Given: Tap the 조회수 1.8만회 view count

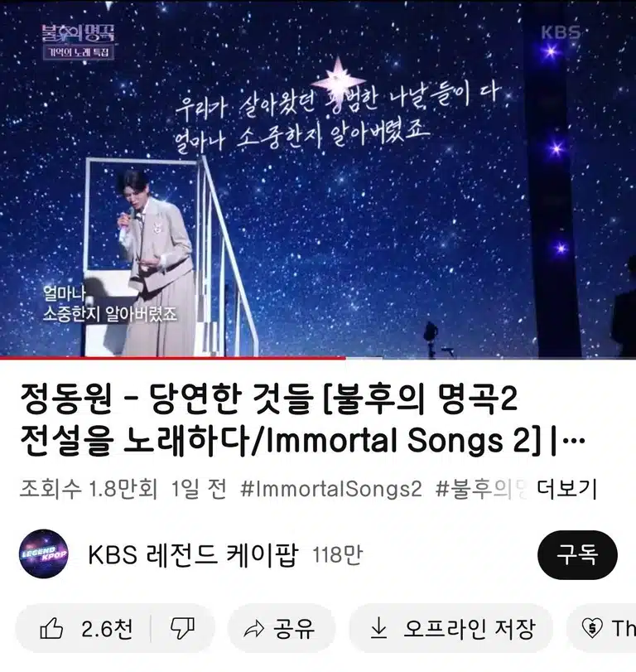Looking at the screenshot, I should tap(89, 489).
